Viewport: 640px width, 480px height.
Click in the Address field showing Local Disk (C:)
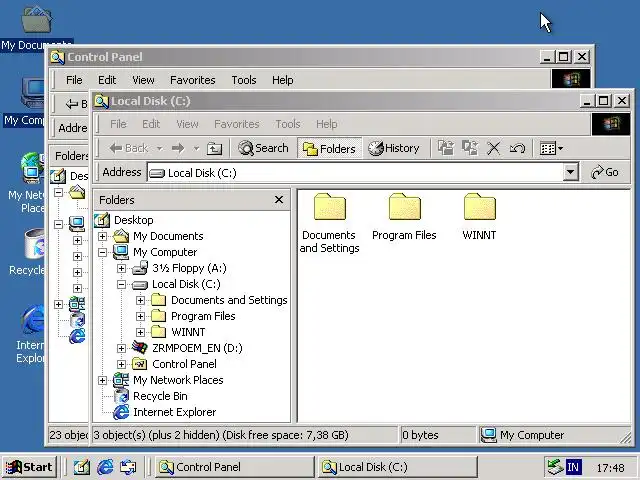[355, 173]
